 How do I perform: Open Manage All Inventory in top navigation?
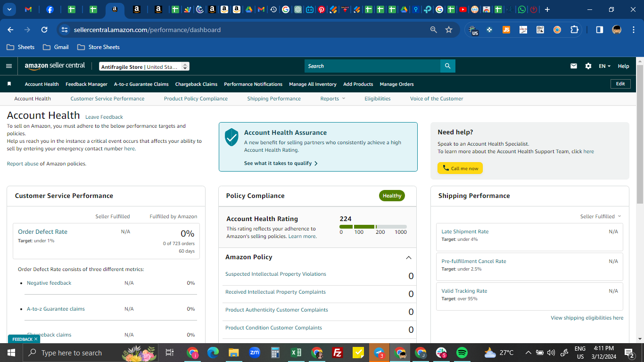(313, 84)
